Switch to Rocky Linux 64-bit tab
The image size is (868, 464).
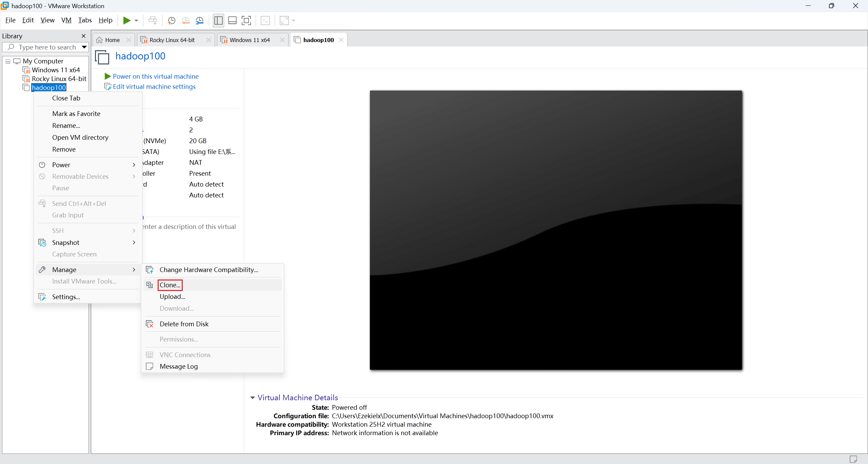172,40
